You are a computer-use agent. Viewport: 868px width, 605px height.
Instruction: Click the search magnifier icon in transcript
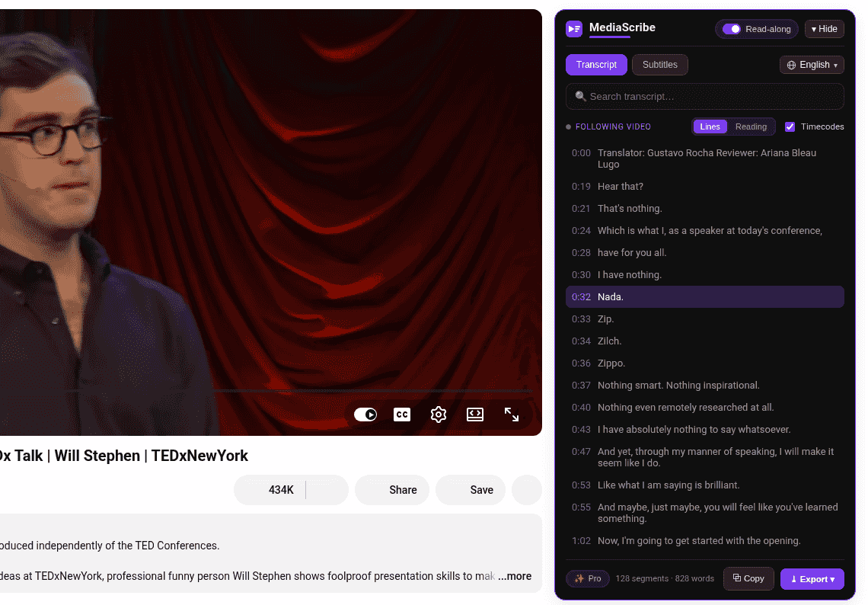[580, 97]
